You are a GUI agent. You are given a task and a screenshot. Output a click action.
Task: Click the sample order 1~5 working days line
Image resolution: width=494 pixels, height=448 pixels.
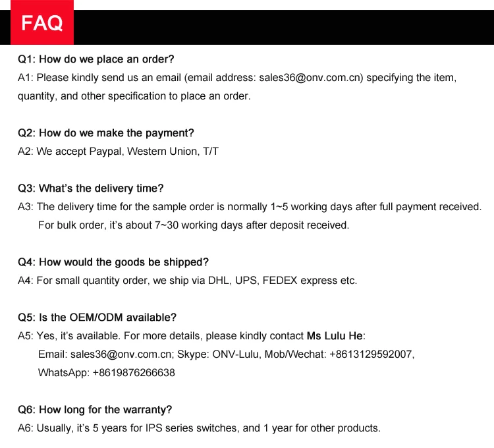pyautogui.click(x=250, y=207)
